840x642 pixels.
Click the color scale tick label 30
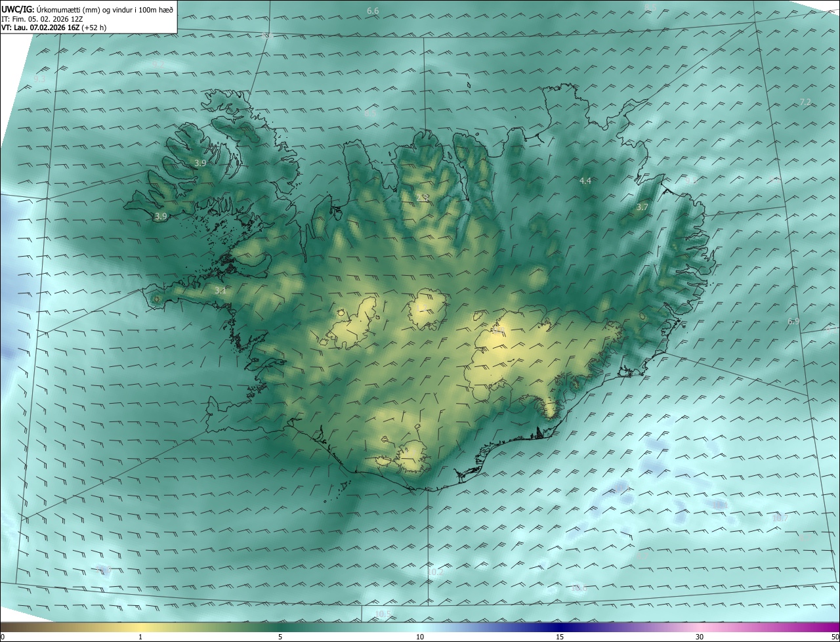(x=700, y=637)
